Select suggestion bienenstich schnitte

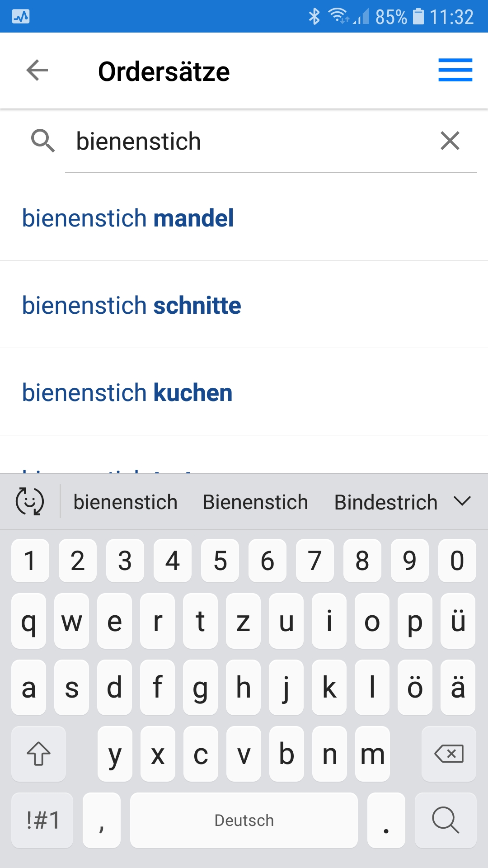coord(131,305)
